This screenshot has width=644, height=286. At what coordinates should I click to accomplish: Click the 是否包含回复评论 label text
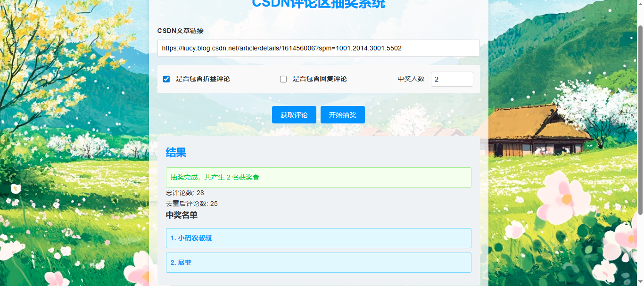click(320, 79)
